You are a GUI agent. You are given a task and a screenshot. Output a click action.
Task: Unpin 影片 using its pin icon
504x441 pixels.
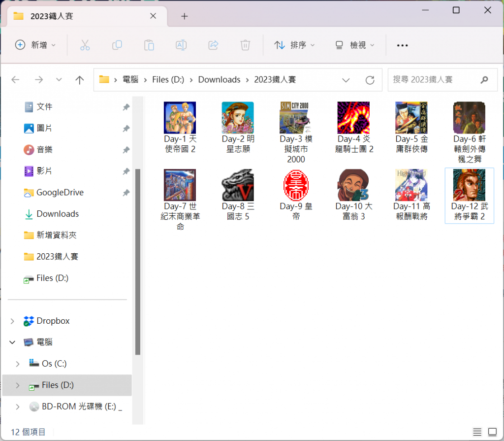126,171
